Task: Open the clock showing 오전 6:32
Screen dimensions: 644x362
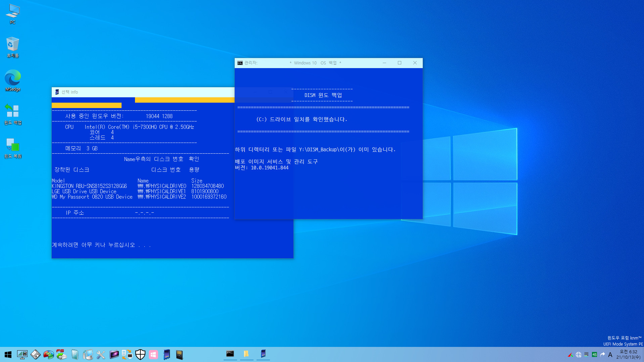Action: 628,354
